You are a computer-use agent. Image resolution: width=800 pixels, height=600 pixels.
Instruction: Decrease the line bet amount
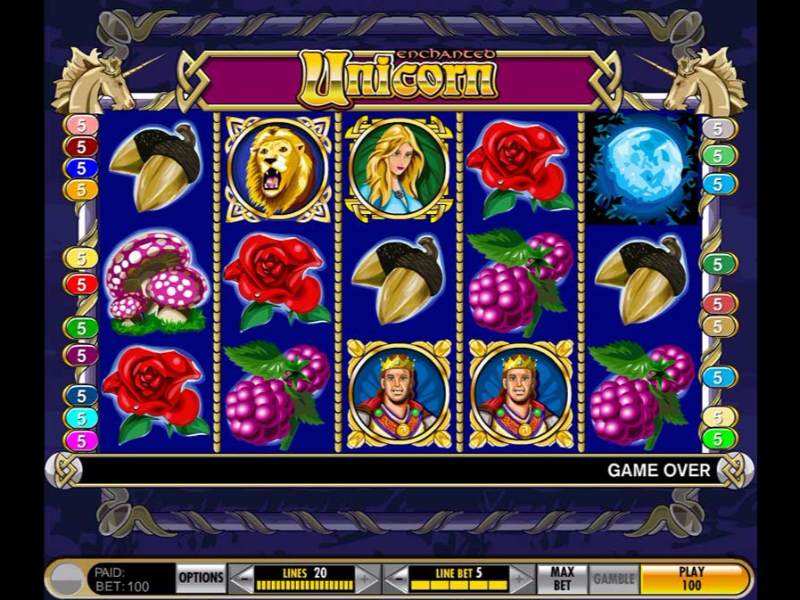pyautogui.click(x=395, y=579)
